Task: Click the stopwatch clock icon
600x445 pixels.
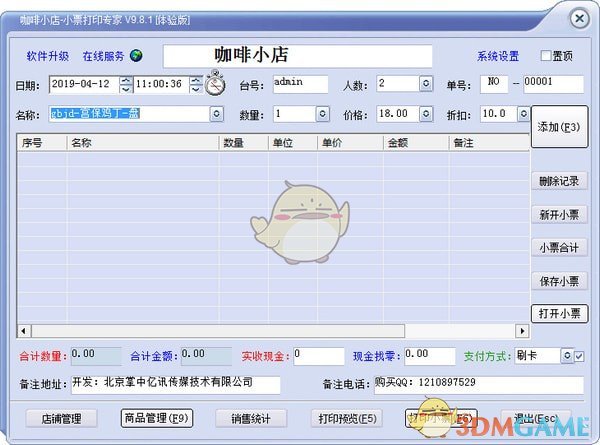Action: pyautogui.click(x=214, y=87)
